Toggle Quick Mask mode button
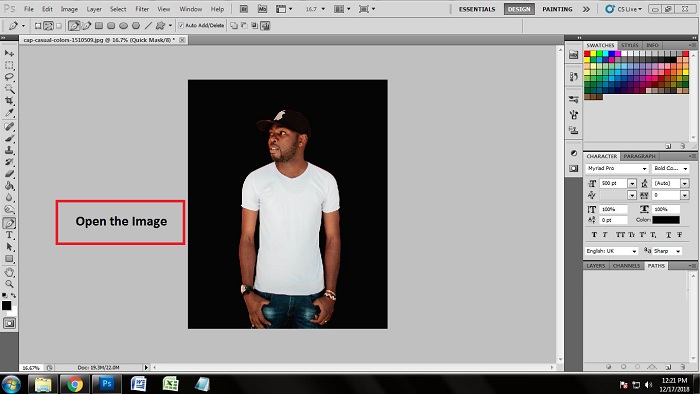Screen dimensions: 700x394 point(9,323)
